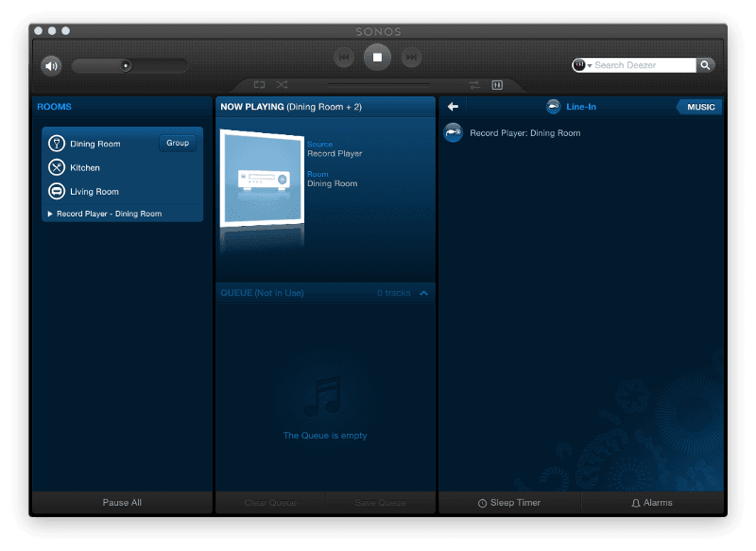
Task: Collapse the Queue panel chevron
Action: point(424,293)
